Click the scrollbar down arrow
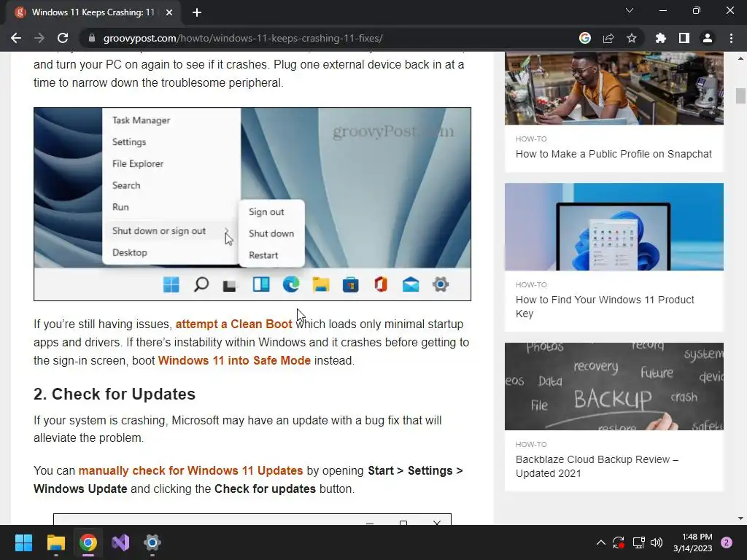The height and width of the screenshot is (560, 747). coord(740,518)
